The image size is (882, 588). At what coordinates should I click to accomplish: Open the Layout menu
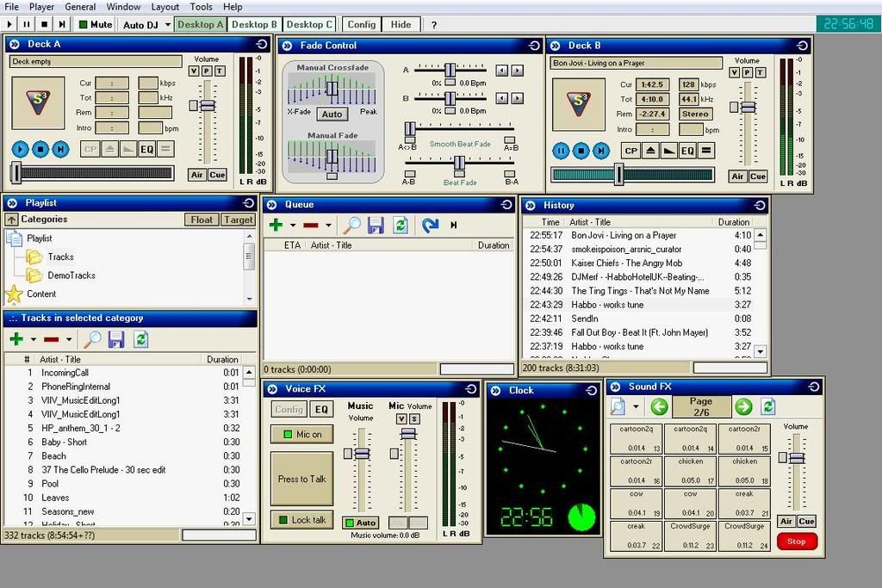coord(165,7)
